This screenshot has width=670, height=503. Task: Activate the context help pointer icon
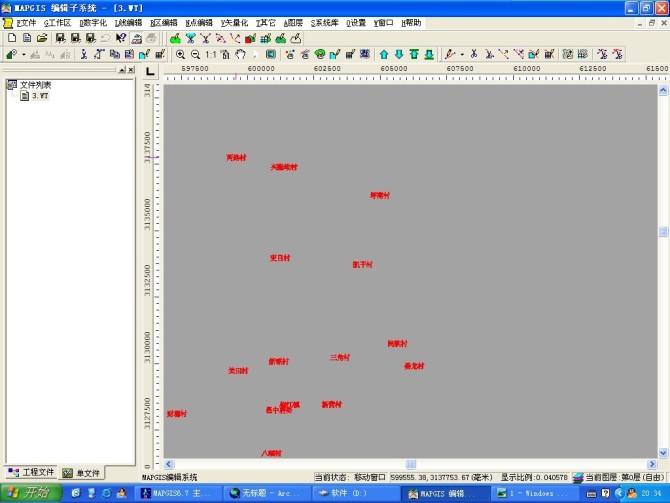(121, 38)
